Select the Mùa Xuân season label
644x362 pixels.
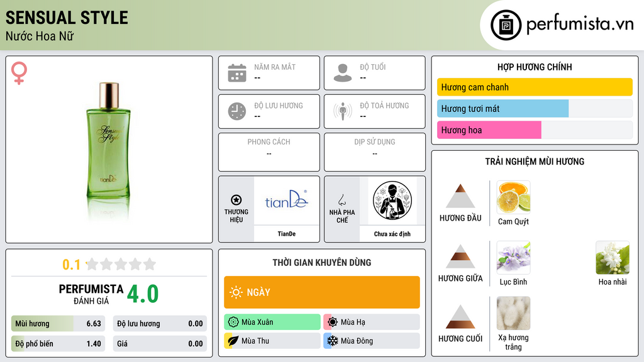tap(257, 322)
